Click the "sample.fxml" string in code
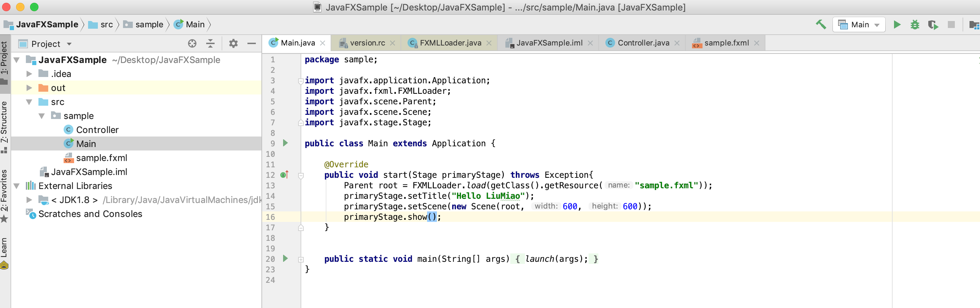The width and height of the screenshot is (980, 308). tap(666, 185)
